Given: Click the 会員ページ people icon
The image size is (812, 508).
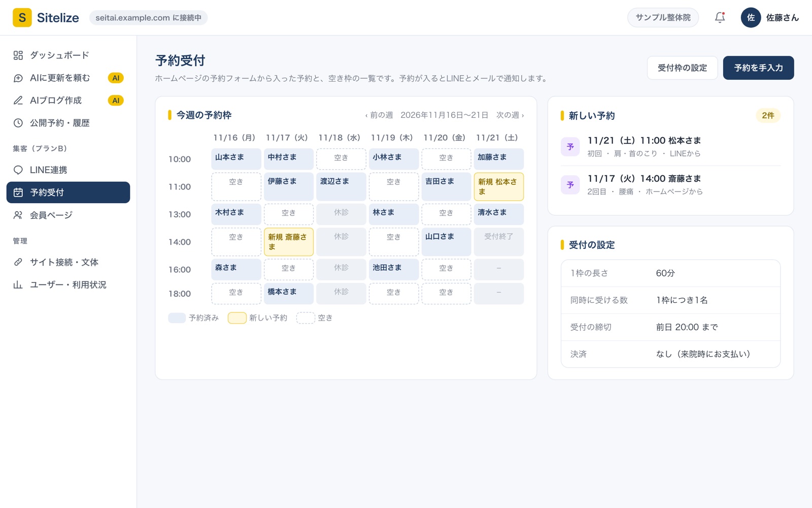Looking at the screenshot, I should click(x=18, y=215).
